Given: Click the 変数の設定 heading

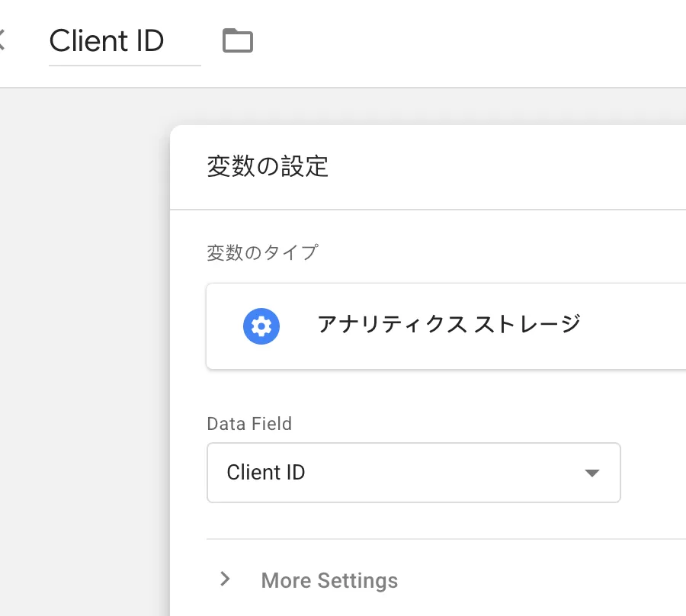Looking at the screenshot, I should click(268, 167).
